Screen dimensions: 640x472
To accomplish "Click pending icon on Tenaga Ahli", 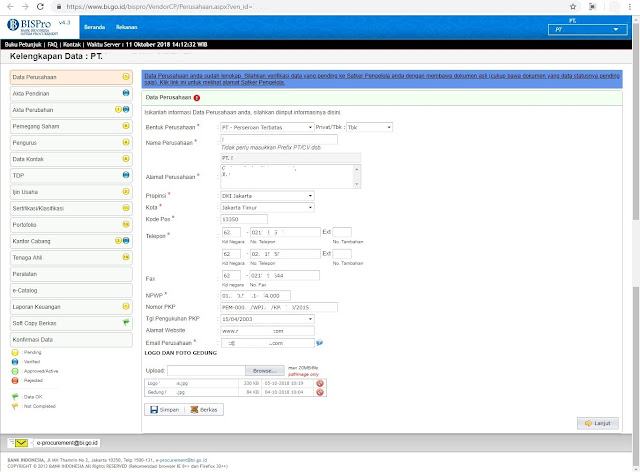I will point(126,257).
